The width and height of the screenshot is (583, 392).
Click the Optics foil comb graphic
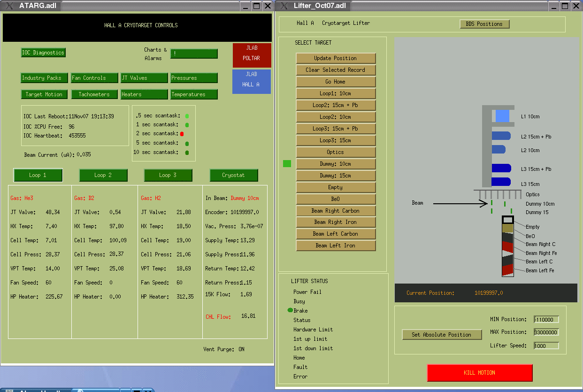pos(498,194)
